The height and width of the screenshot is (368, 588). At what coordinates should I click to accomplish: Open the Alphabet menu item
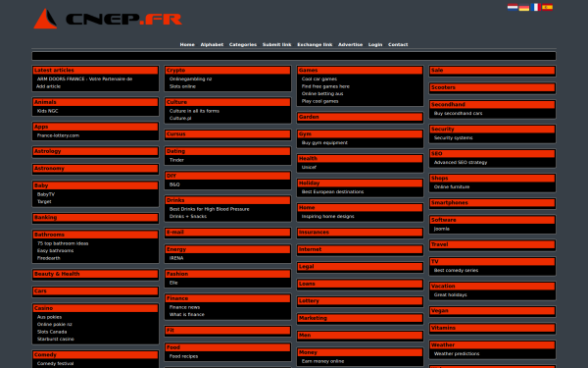[212, 45]
